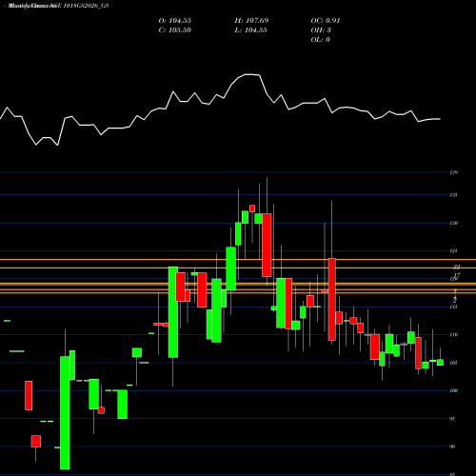Screen dimensions: 476x476
Task: Click the 'OC: 0.91' reading
Action: [326, 21]
